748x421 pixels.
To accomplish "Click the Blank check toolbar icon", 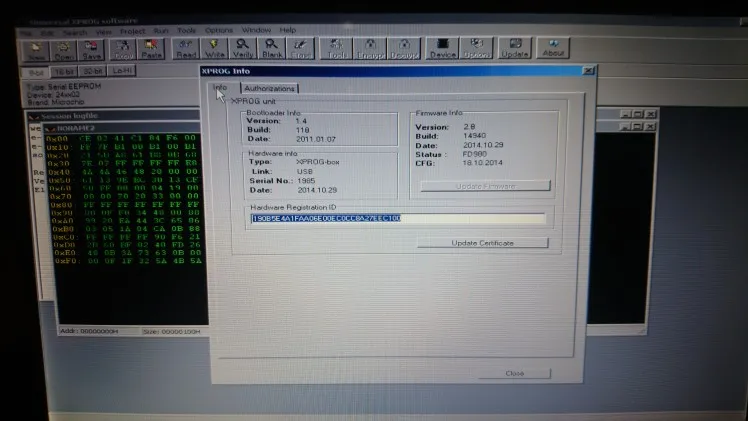I will click(x=272, y=49).
